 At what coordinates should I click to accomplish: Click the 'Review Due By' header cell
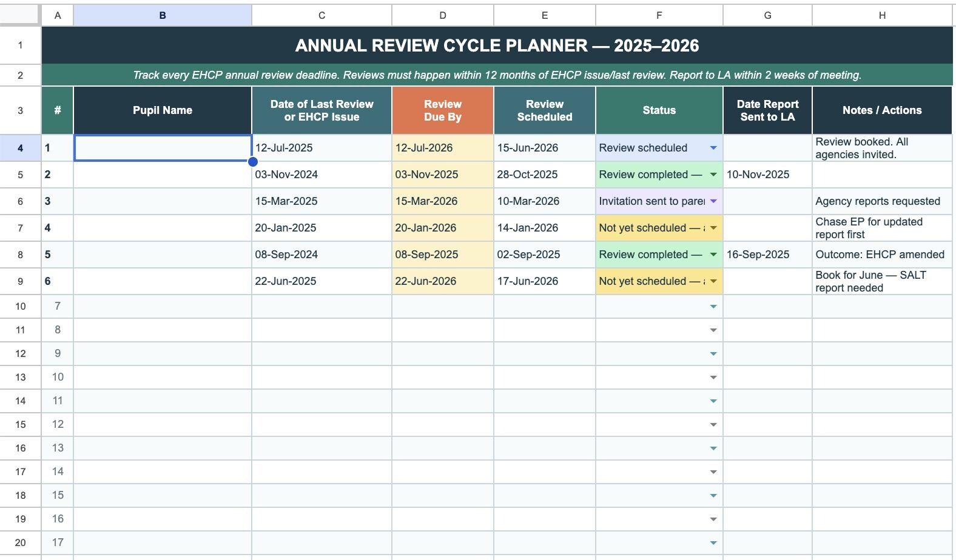tap(443, 110)
